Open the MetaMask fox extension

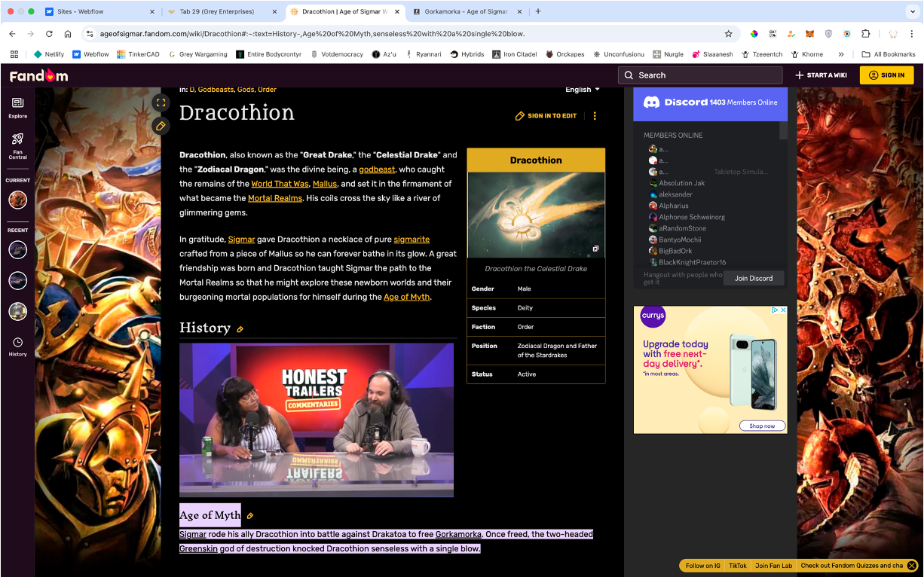[810, 34]
